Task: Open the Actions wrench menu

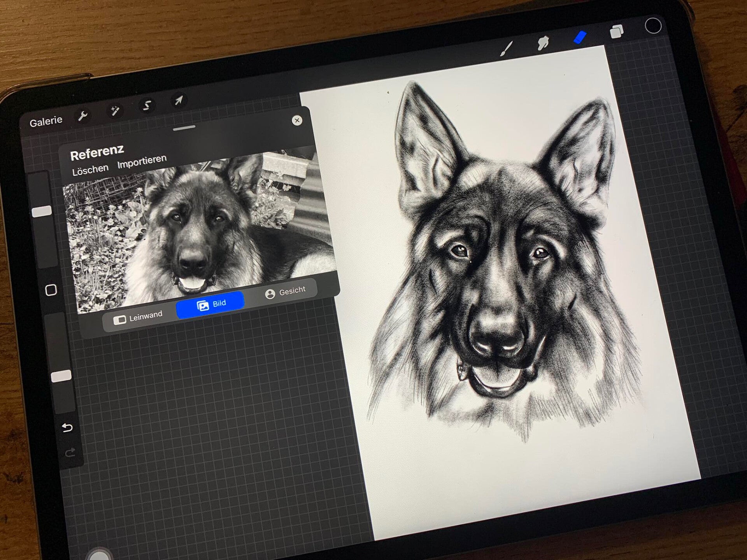Action: point(82,116)
